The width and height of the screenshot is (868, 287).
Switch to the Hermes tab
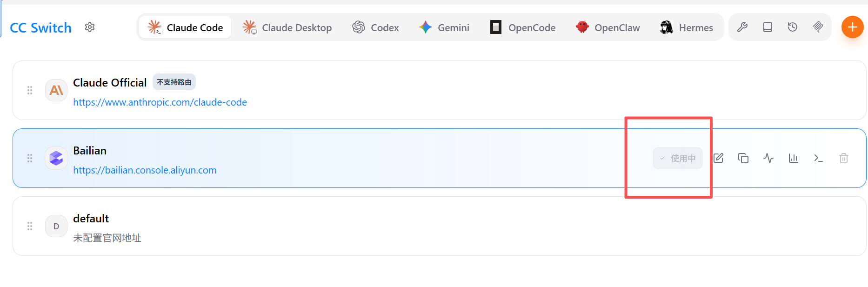(x=687, y=27)
